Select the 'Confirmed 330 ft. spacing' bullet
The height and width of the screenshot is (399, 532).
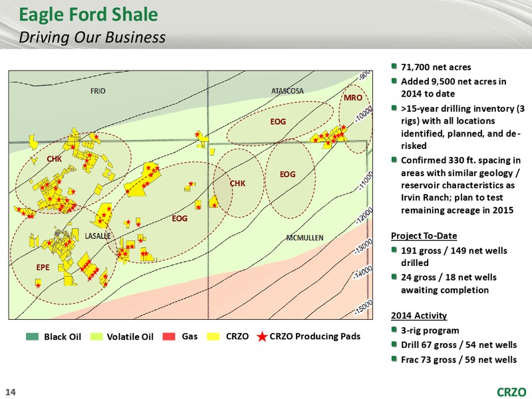click(461, 186)
